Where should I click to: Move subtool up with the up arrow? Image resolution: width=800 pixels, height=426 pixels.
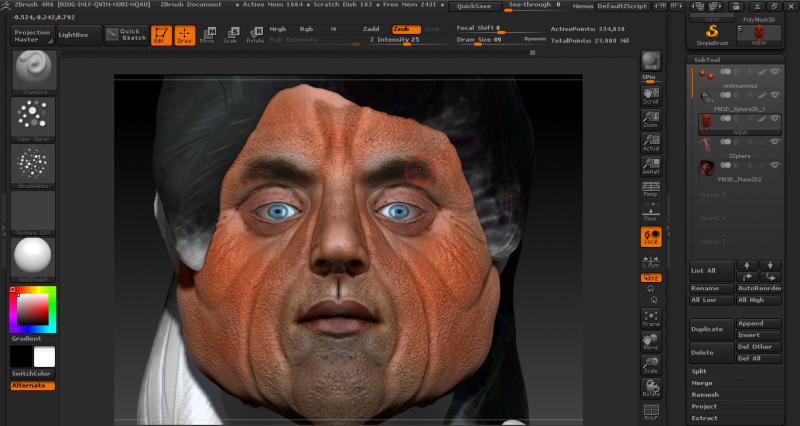click(x=747, y=265)
